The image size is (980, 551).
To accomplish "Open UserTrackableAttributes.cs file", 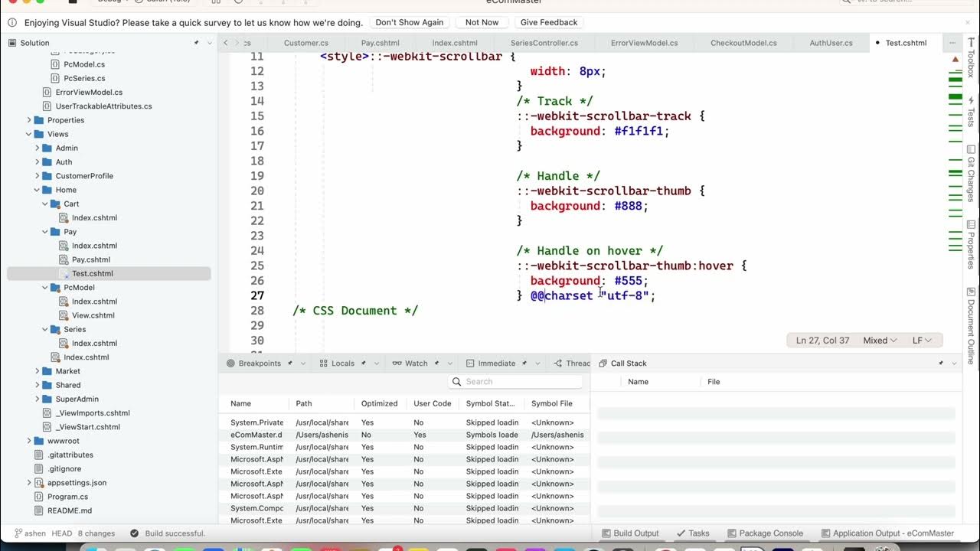I will pos(103,106).
